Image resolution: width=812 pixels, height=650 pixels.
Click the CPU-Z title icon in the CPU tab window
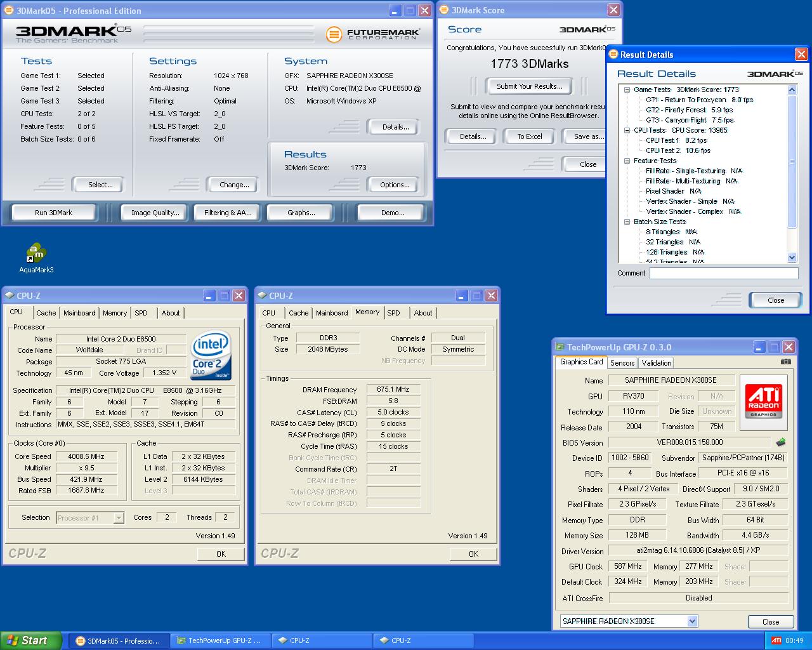tap(10, 296)
